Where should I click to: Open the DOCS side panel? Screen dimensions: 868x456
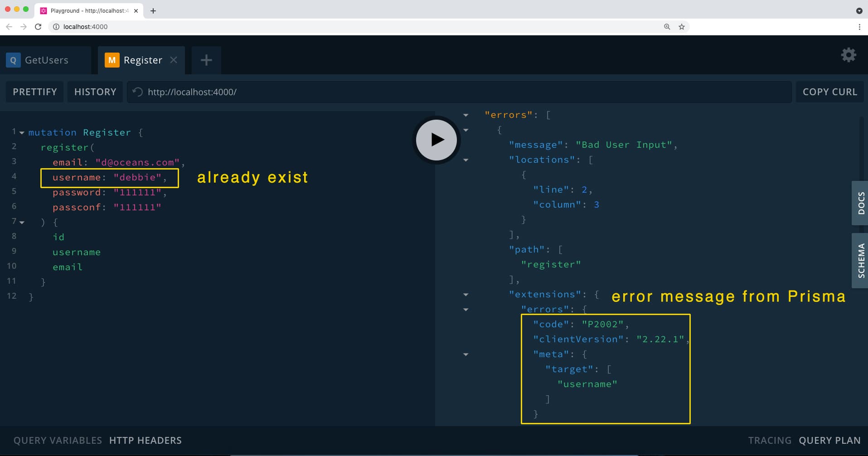pos(860,203)
